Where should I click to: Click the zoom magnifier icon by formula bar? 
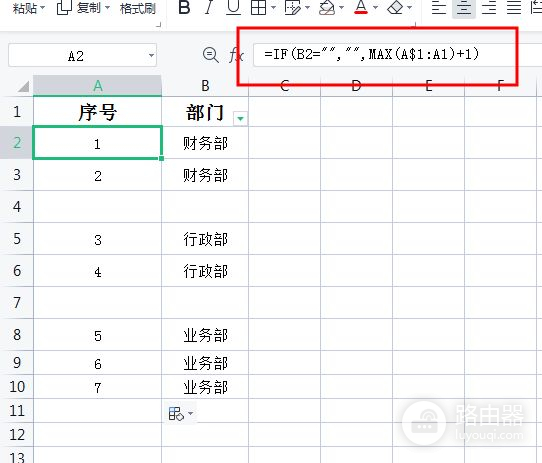(x=211, y=55)
